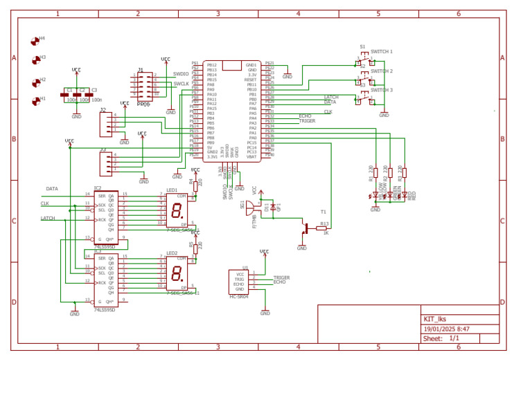Click the "Sheet: 1/1" title block entry
Viewport: 532px width, 411px height.
click(x=441, y=338)
